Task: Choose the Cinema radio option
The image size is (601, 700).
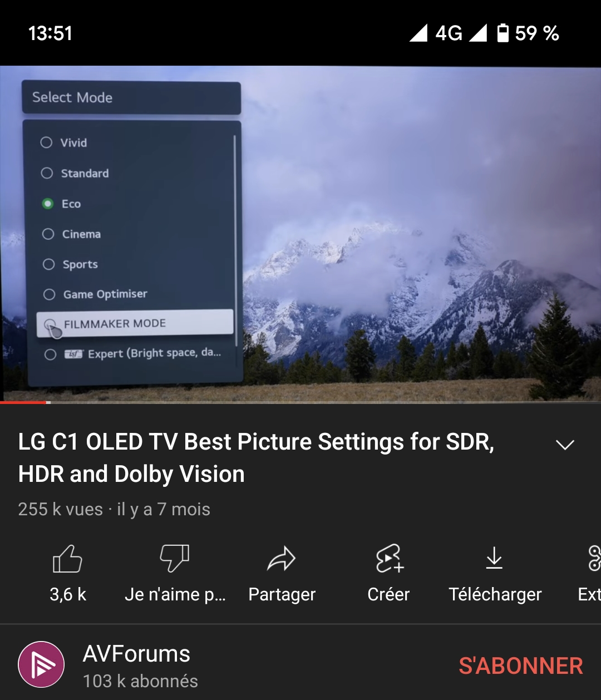Action: tap(48, 234)
